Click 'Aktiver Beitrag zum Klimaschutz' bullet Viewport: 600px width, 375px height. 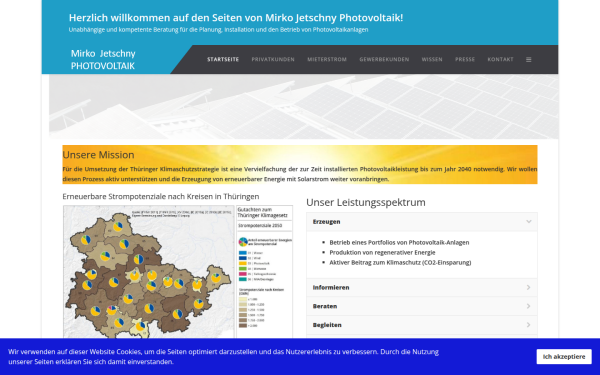pos(400,262)
